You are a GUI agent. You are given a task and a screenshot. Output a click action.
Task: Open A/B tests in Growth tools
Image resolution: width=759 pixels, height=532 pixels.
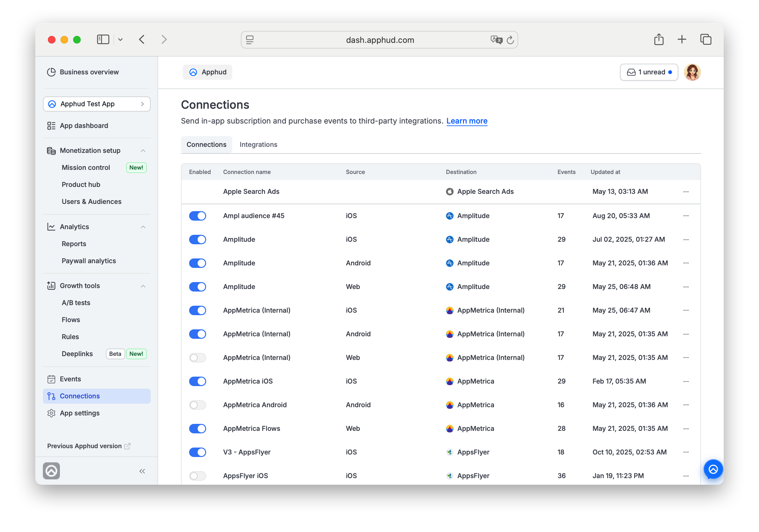pyautogui.click(x=76, y=303)
